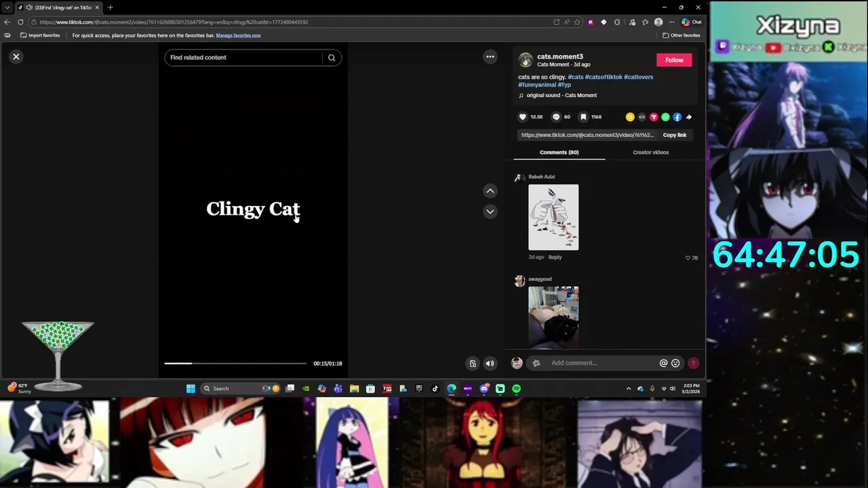This screenshot has height=488, width=868.
Task: Click the browser Back arrow
Action: pyautogui.click(x=7, y=22)
